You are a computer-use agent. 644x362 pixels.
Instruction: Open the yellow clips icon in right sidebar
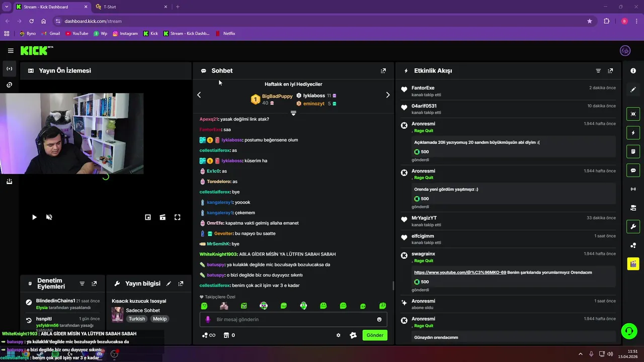pyautogui.click(x=633, y=263)
